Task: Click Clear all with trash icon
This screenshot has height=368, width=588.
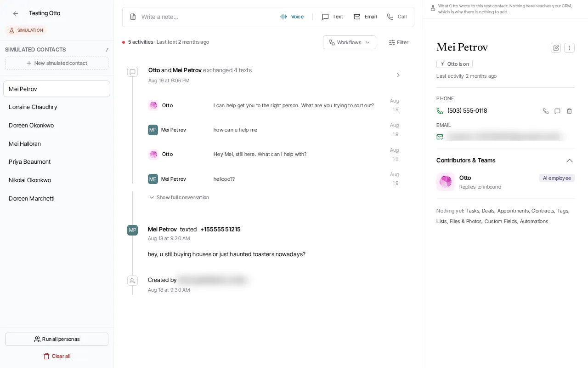Action: tap(57, 356)
